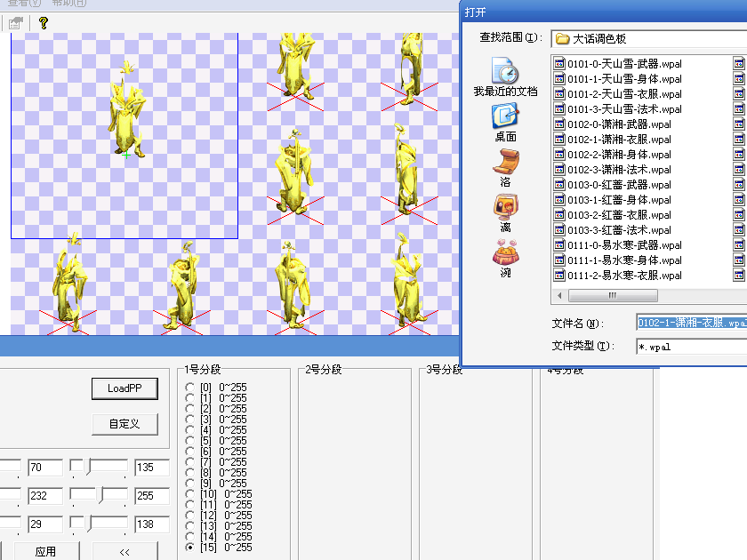Click icon of 0103-2-红盖-衣服.wpal file
Image resolution: width=747 pixels, height=560 pixels.
tap(559, 215)
